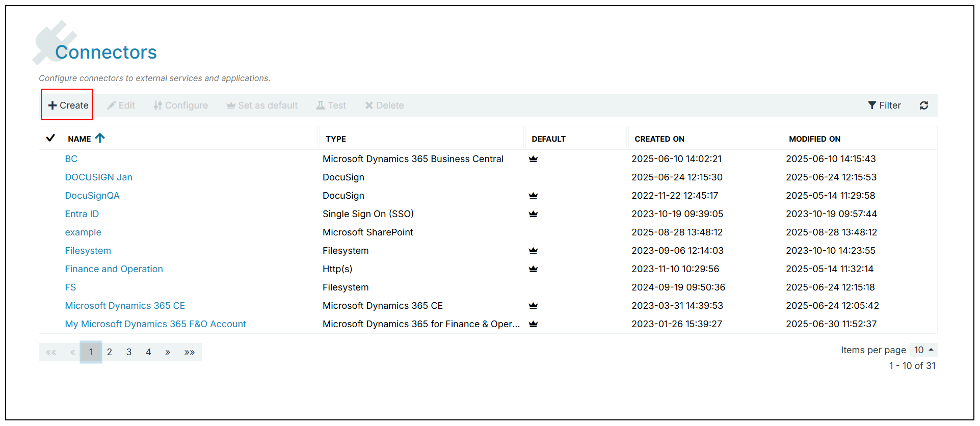Click the crown icon in the 2023-09-06 Filesystem row
The width and height of the screenshot is (980, 426).
click(534, 251)
